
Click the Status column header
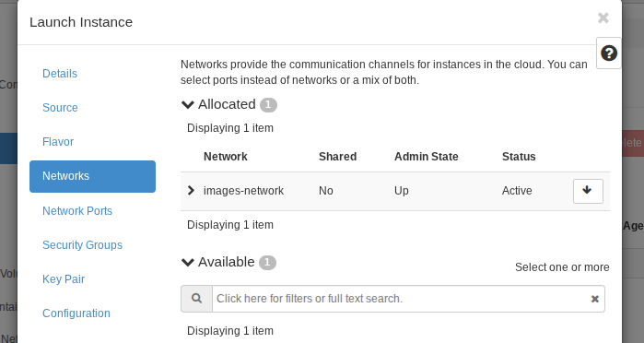pos(519,157)
